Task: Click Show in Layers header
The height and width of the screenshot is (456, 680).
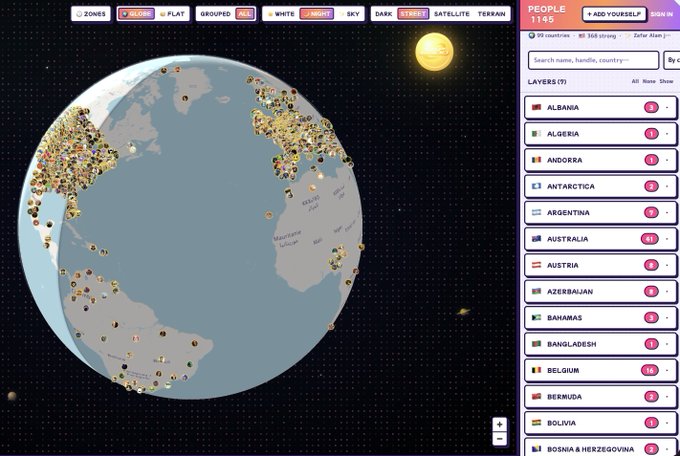Action: (x=666, y=81)
